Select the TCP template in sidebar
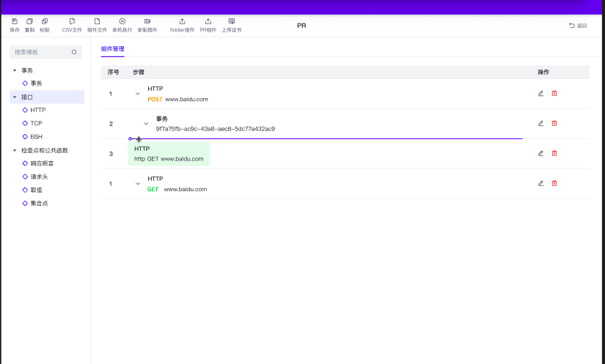605x364 pixels. pos(36,123)
